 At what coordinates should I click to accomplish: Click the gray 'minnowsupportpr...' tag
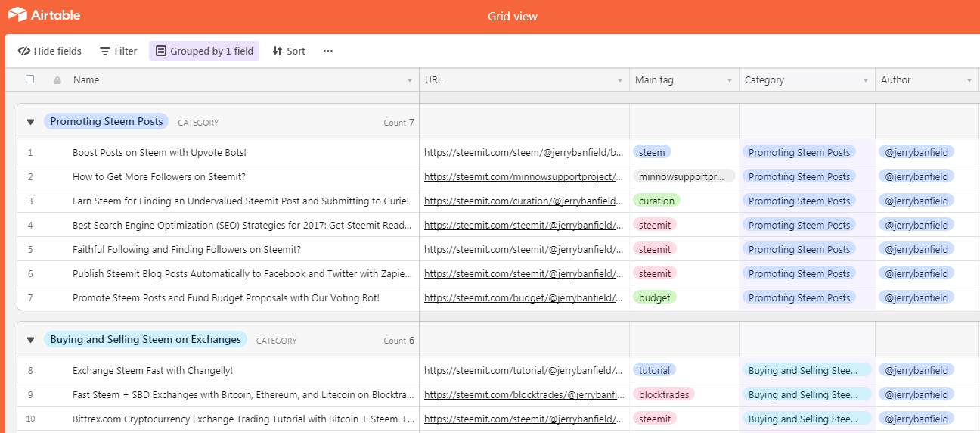(x=684, y=176)
